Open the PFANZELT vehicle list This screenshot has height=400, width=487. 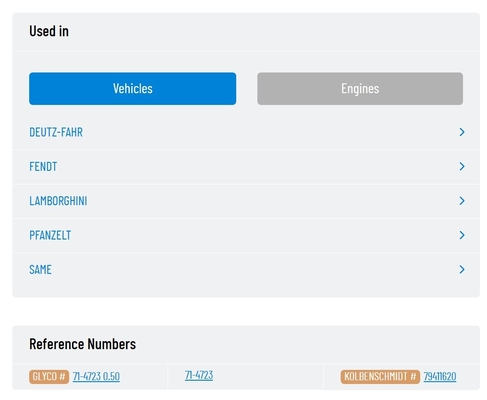coord(50,235)
